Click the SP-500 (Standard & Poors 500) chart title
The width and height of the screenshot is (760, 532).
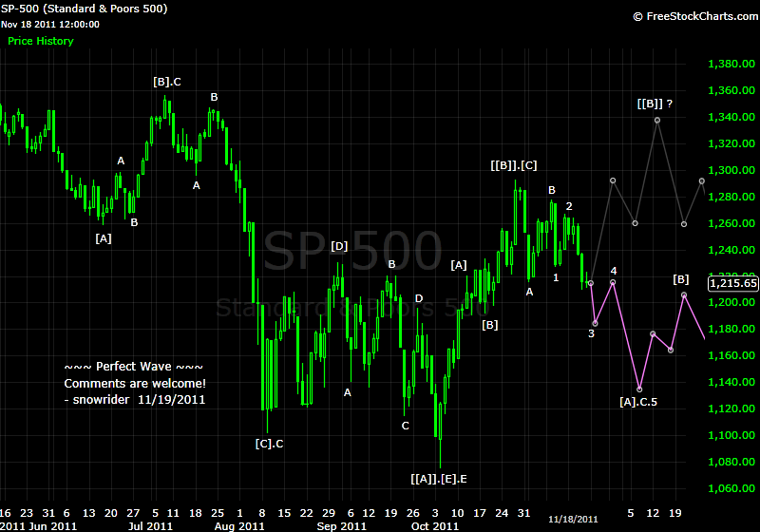[85, 9]
